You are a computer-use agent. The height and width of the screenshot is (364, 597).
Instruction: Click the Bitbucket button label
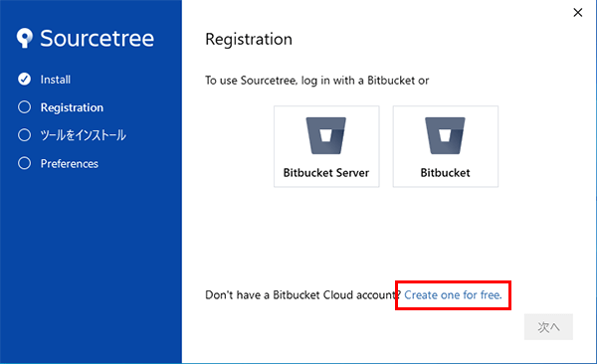coord(445,173)
